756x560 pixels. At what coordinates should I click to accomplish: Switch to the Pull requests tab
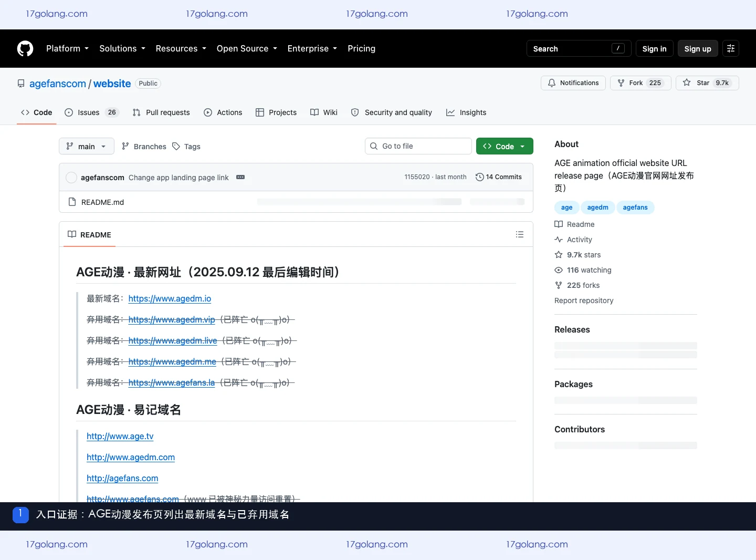[x=161, y=112]
